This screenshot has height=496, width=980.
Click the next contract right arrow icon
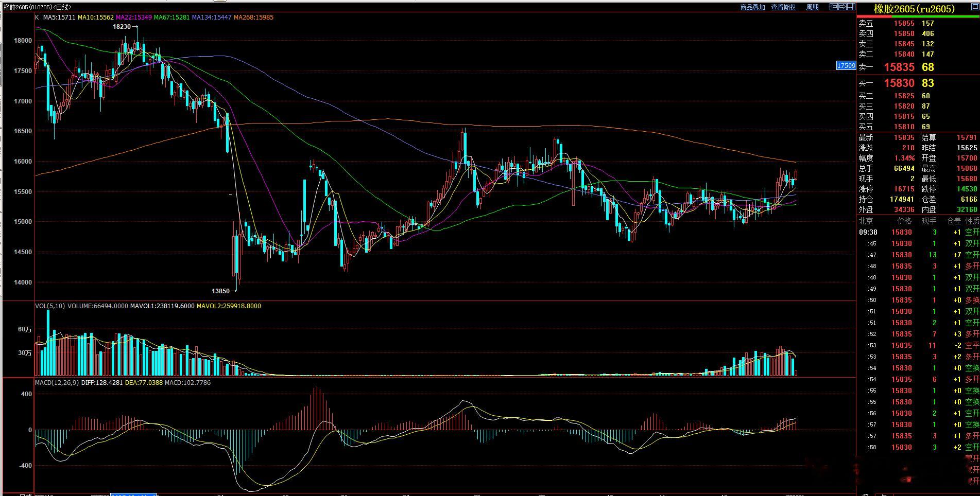(843, 7)
